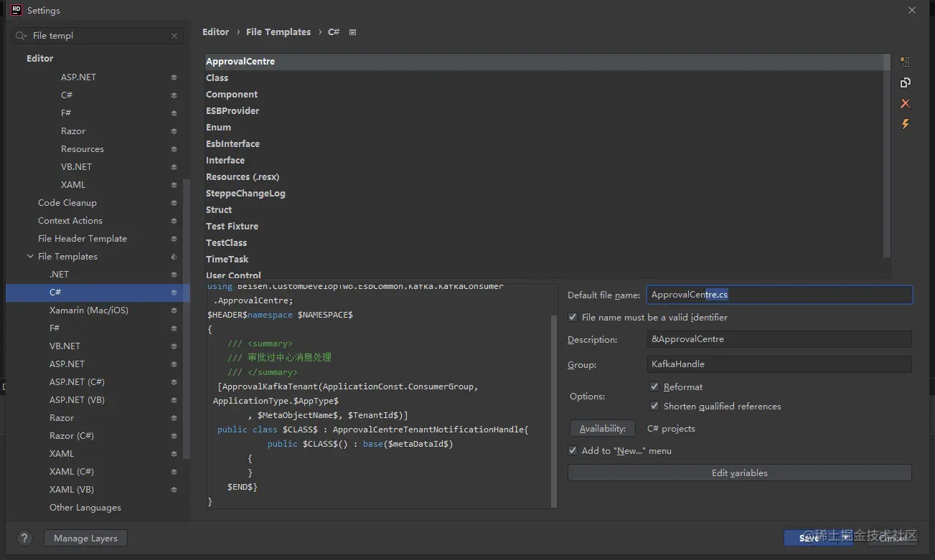Click the 'C# projects' availability text
Viewport: 935px width, 560px height.
671,429
